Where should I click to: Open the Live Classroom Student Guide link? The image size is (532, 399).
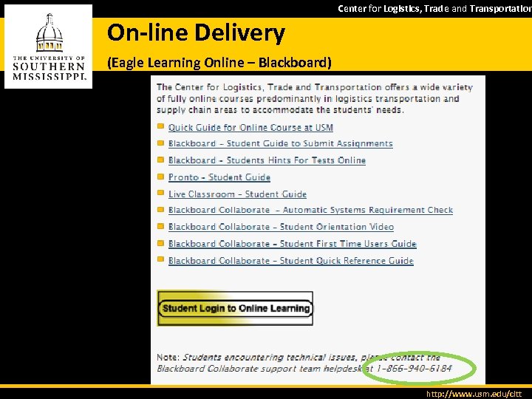point(237,194)
